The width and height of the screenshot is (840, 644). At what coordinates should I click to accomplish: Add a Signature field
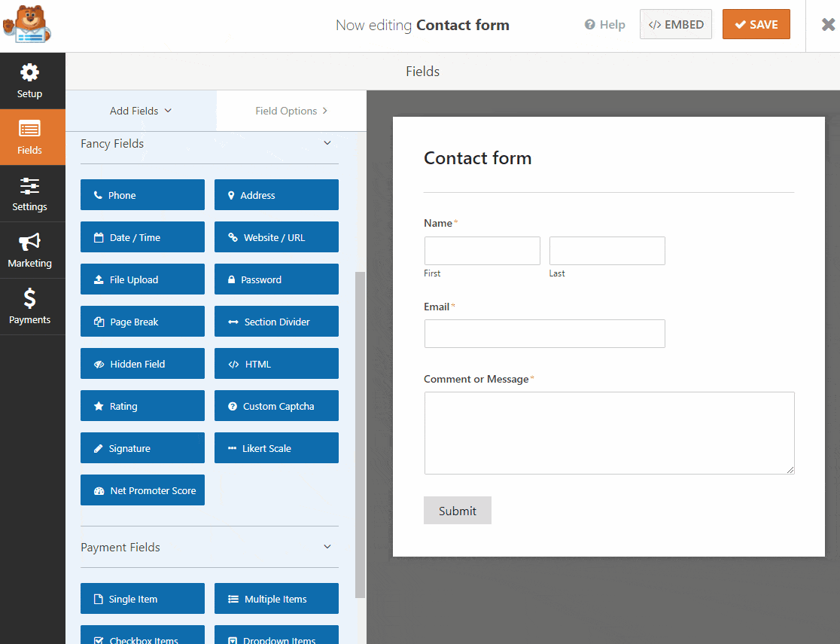click(142, 447)
